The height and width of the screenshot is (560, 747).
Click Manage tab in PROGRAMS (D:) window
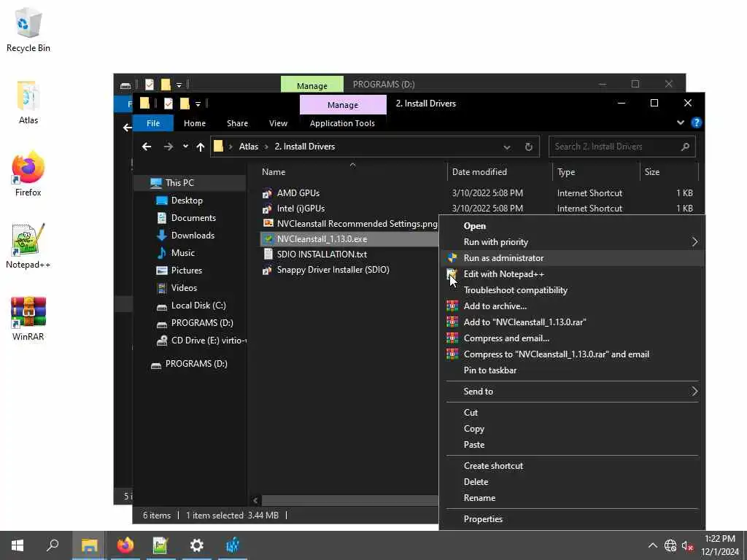point(312,85)
